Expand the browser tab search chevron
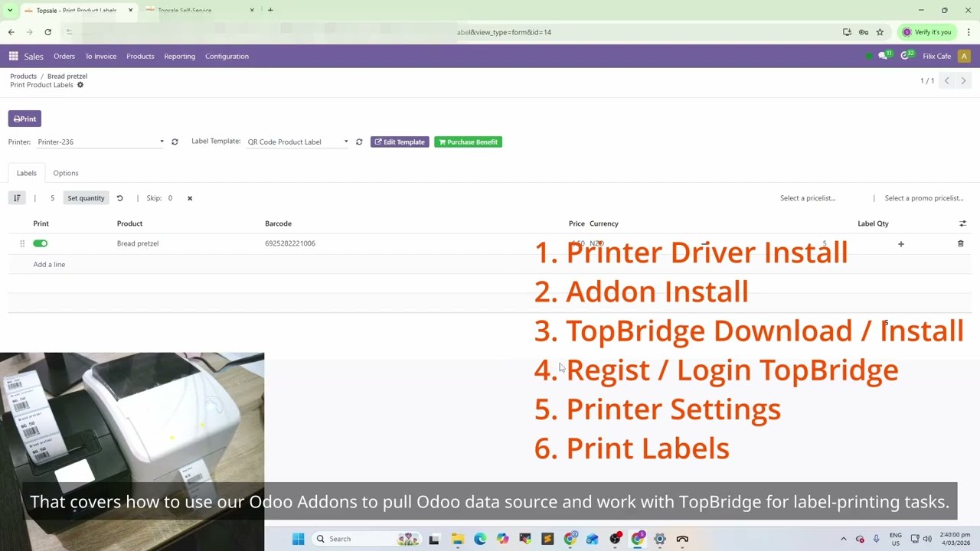 click(10, 10)
